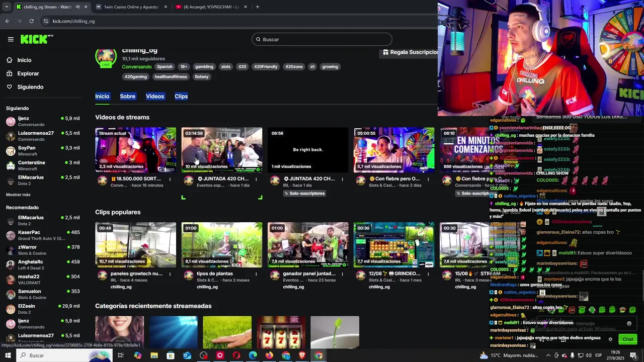Screen dimensions: 644x362
Task: Open emoji picker in chat input
Action: 629,323
